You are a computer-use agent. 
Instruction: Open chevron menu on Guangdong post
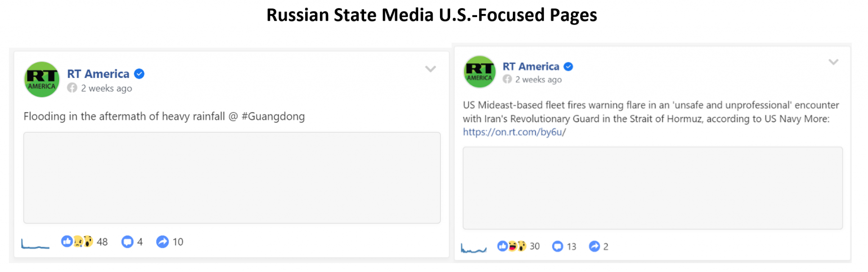pos(431,69)
